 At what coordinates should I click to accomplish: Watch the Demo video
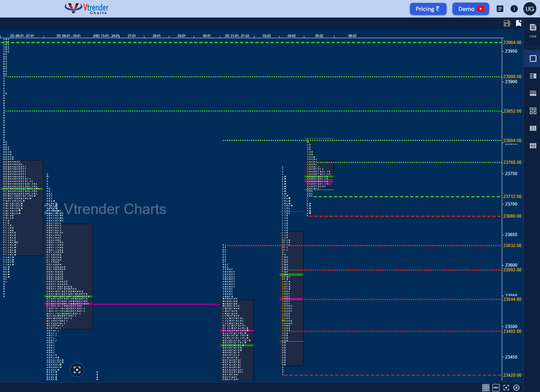pyautogui.click(x=471, y=9)
